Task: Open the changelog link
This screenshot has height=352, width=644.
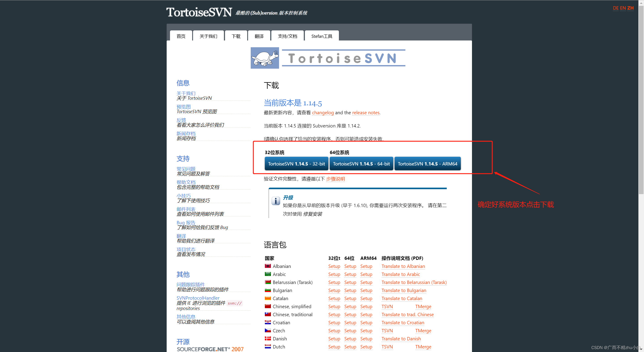Action: click(323, 112)
